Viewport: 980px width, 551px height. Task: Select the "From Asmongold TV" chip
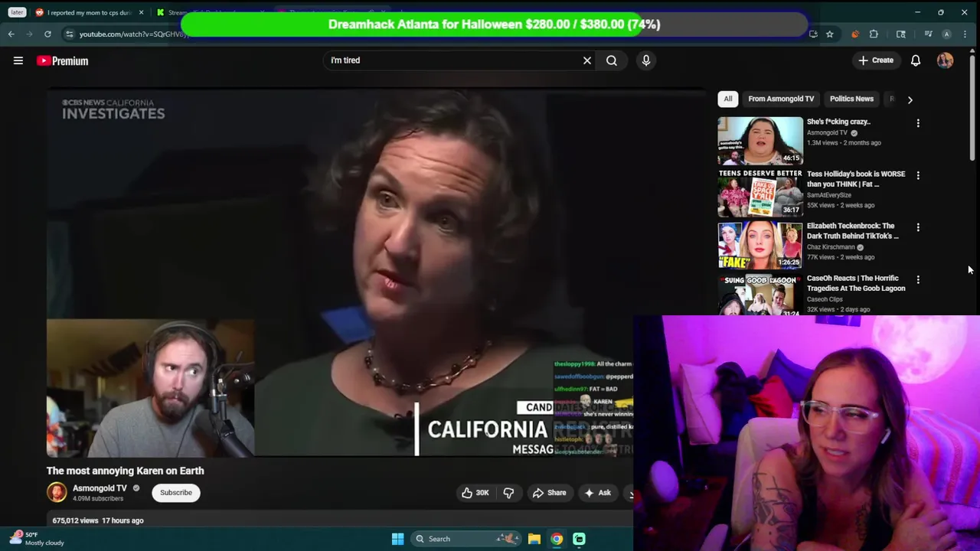(x=781, y=99)
